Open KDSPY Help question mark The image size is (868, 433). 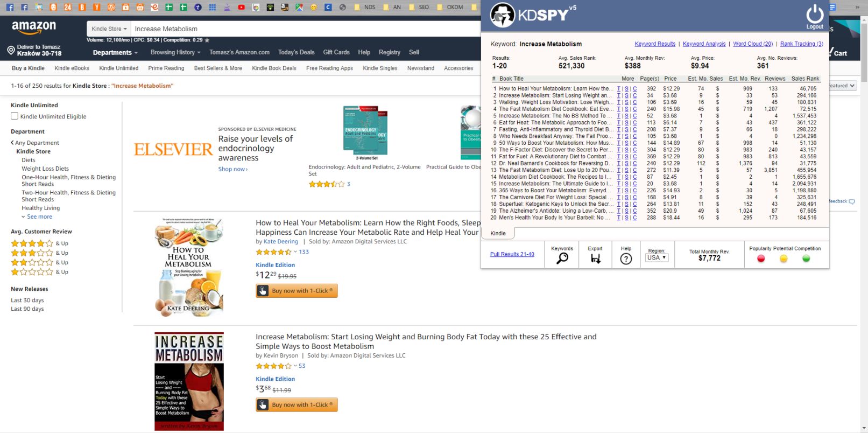pos(626,259)
